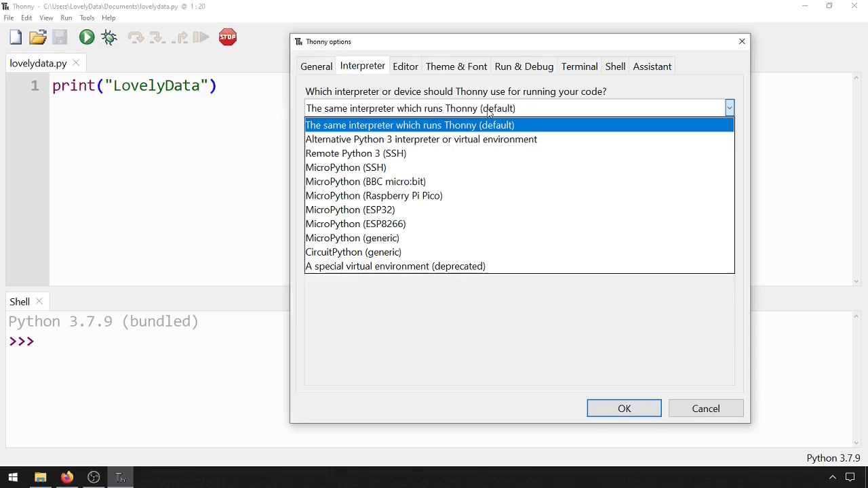
Task: Close the Shell panel tab
Action: click(x=39, y=302)
